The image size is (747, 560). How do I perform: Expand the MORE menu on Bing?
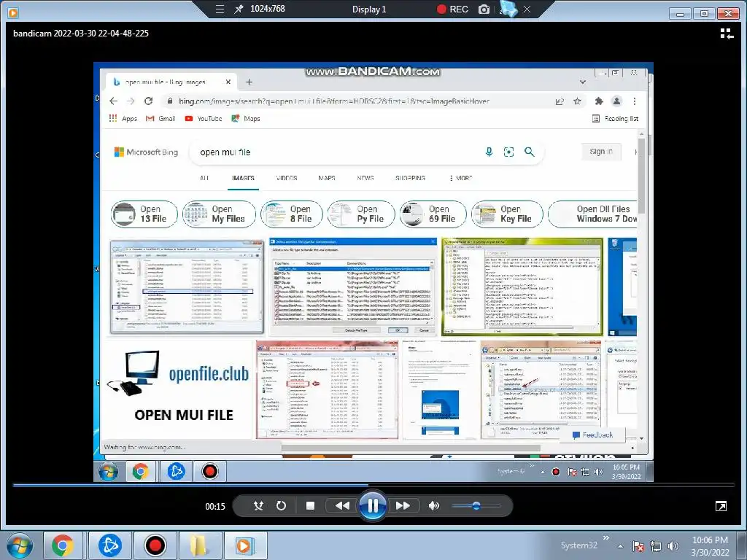(461, 178)
